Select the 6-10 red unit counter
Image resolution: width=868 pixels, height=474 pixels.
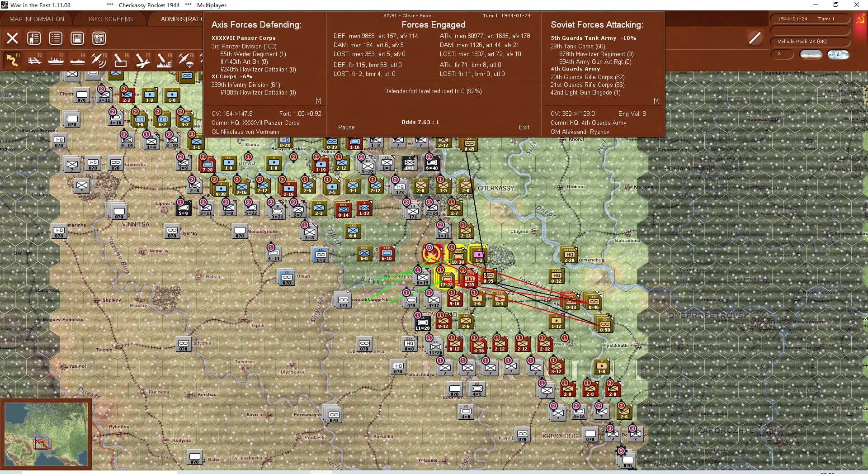click(x=387, y=254)
